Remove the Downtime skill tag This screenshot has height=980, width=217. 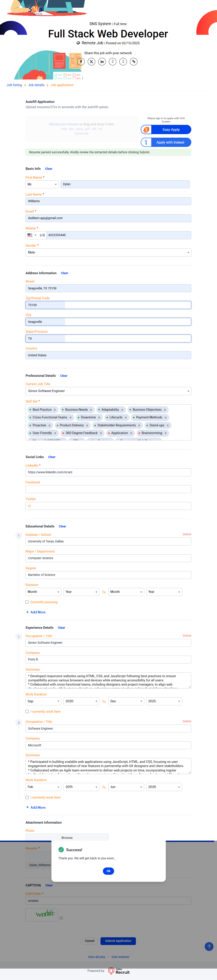click(x=99, y=418)
